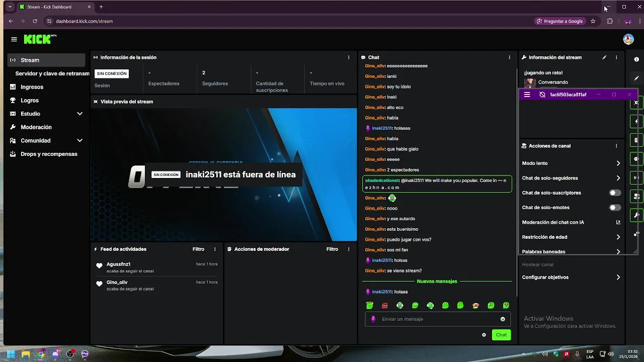Click the Hostear canal option

click(x=537, y=264)
